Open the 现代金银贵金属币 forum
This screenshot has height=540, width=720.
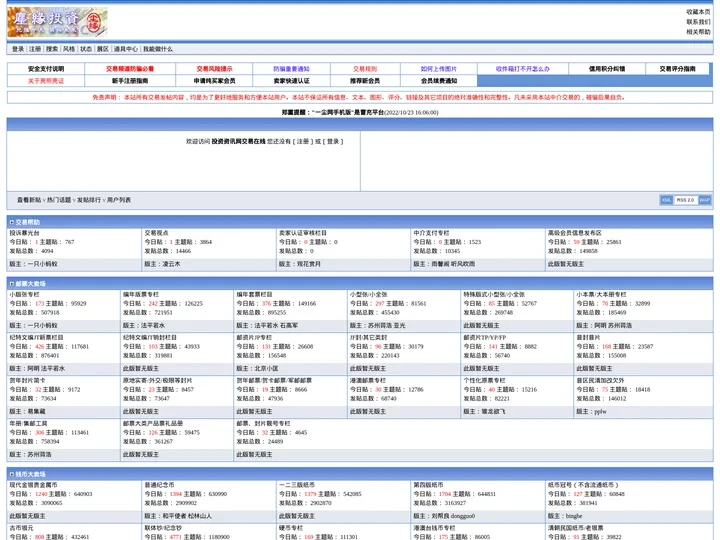pyautogui.click(x=33, y=485)
